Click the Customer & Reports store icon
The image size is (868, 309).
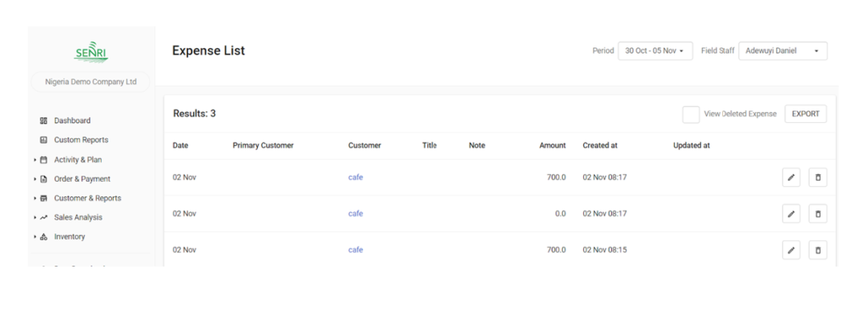44,198
